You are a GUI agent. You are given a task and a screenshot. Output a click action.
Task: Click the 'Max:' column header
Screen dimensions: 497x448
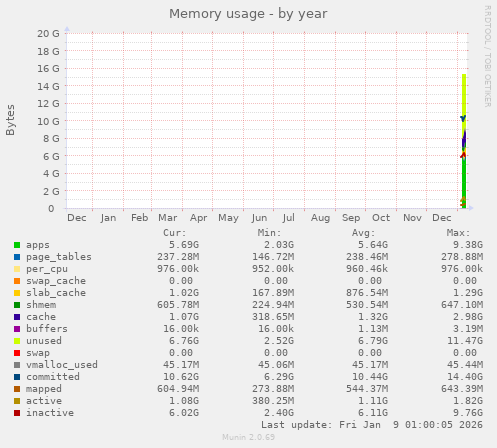tap(458, 233)
